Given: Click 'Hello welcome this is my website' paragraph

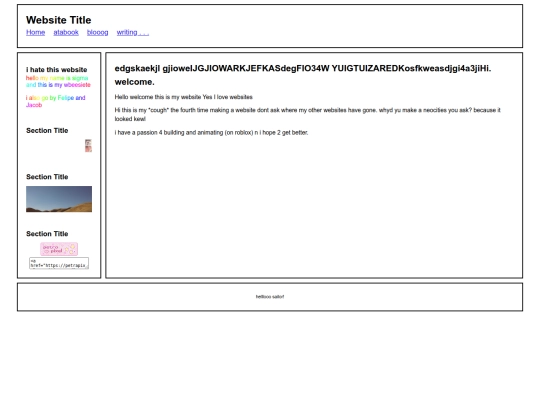Looking at the screenshot, I should (184, 97).
